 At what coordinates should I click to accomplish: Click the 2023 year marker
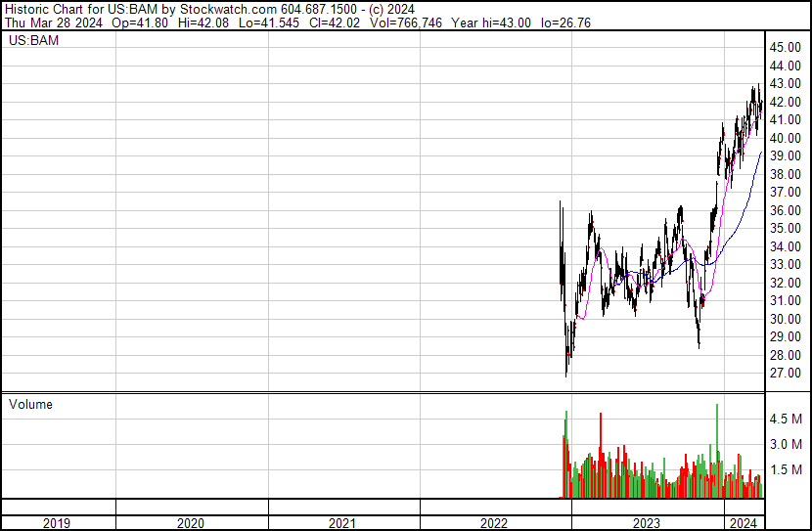[x=647, y=523]
